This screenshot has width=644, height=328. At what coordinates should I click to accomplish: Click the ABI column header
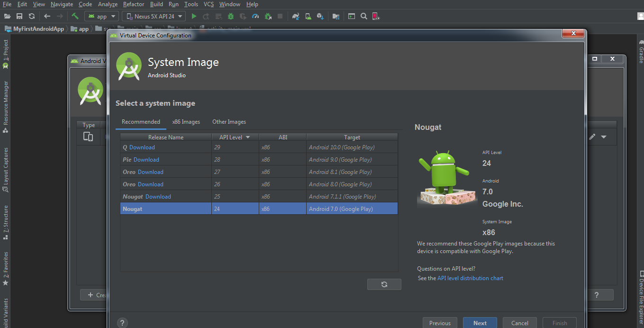pos(283,137)
